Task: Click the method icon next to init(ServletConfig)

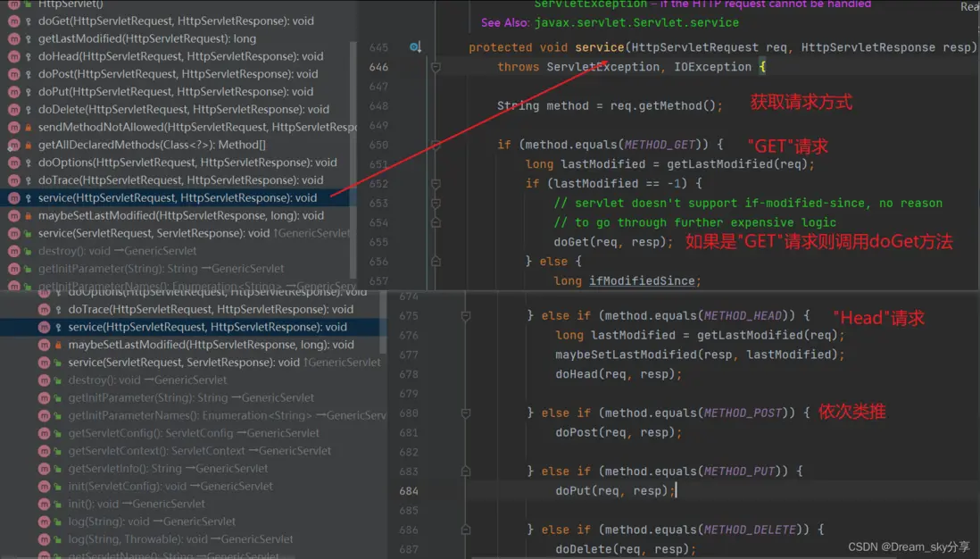Action: 44,487
